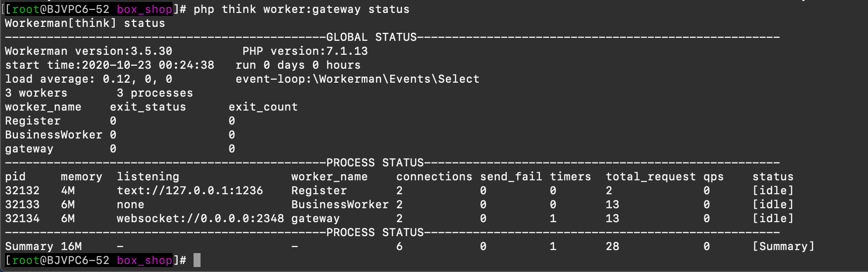This screenshot has width=868, height=272.
Task: Click the Workerman version:3.5.30 text
Action: point(88,51)
